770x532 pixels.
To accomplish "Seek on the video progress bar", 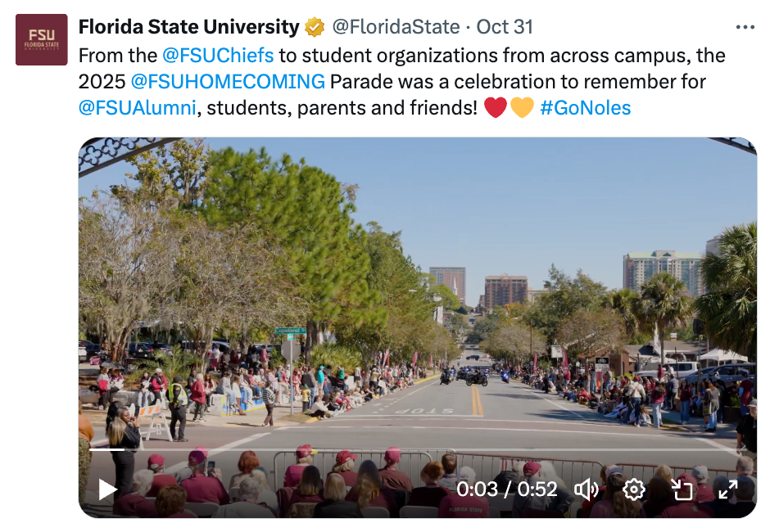I will click(x=410, y=449).
